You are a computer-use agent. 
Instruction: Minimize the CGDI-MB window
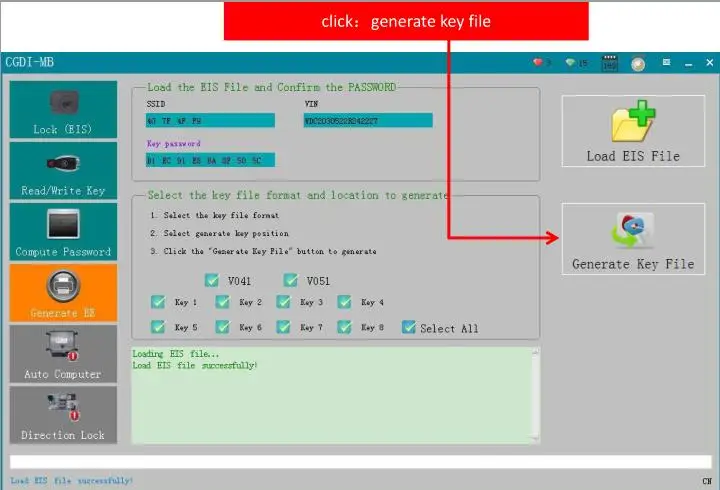tap(688, 63)
